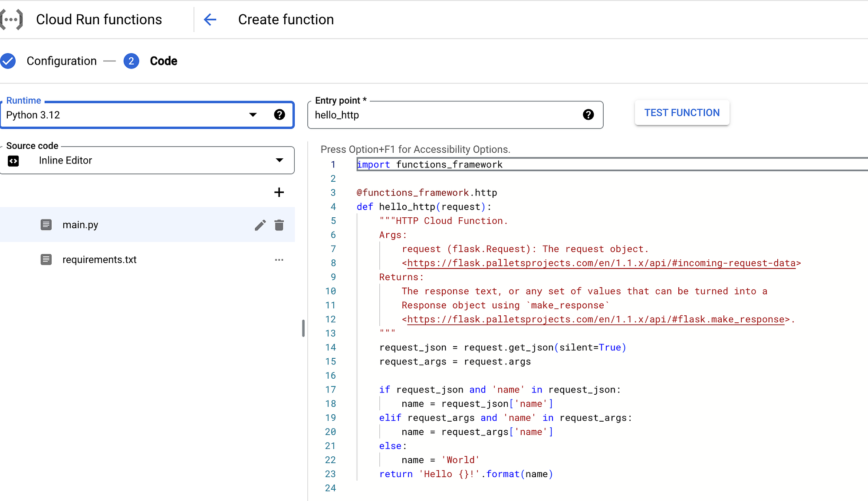Delete main.py with the trash icon
The width and height of the screenshot is (868, 501).
(x=279, y=225)
